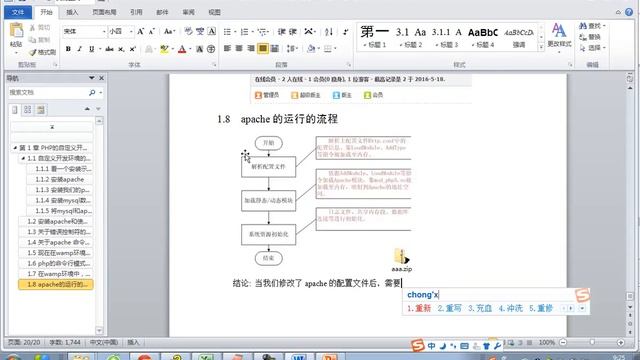This screenshot has height=360, width=640.
Task: Click the Shrink Font icon
Action: [151, 31]
